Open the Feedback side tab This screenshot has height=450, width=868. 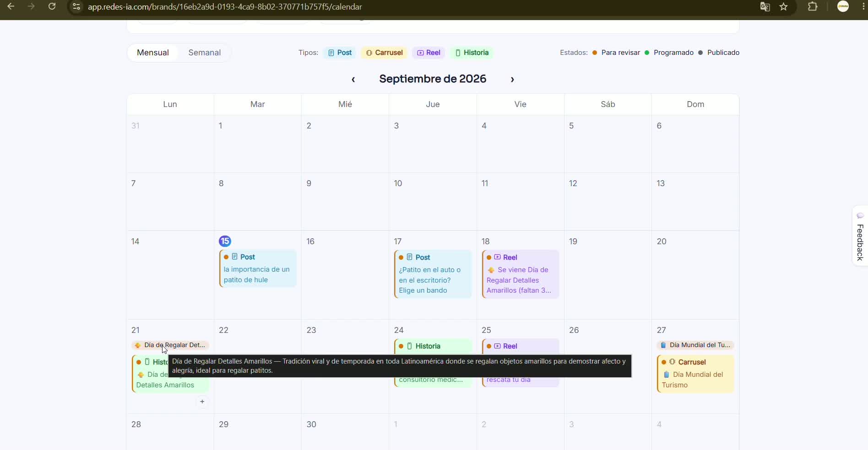tap(860, 236)
